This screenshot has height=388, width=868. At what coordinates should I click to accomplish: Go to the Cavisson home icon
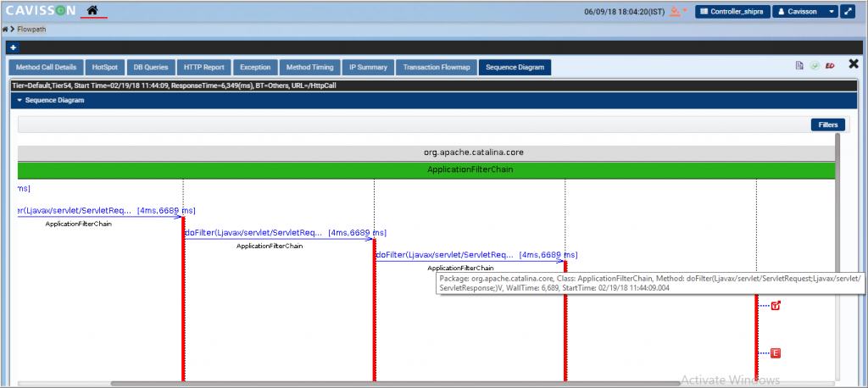pyautogui.click(x=93, y=10)
